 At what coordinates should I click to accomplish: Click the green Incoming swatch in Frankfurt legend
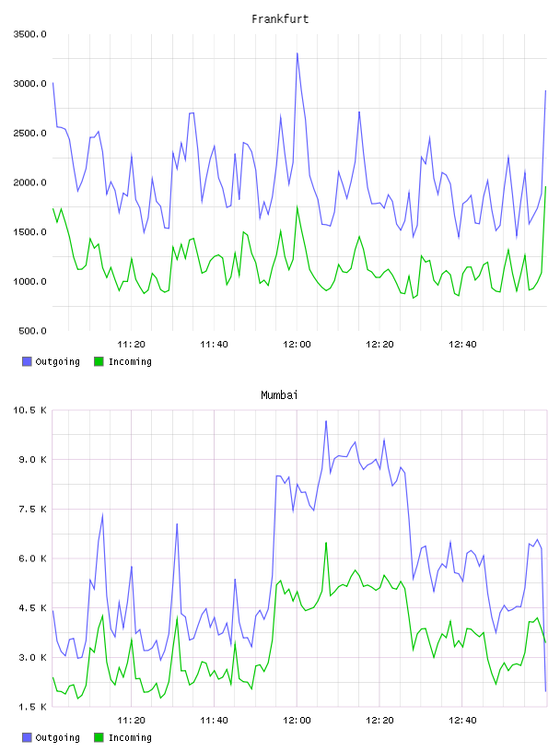coord(99,361)
